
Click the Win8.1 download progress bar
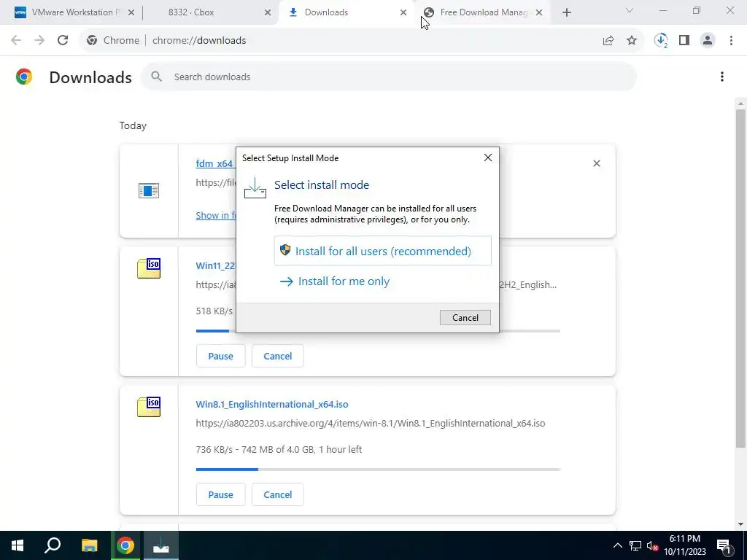click(x=378, y=470)
